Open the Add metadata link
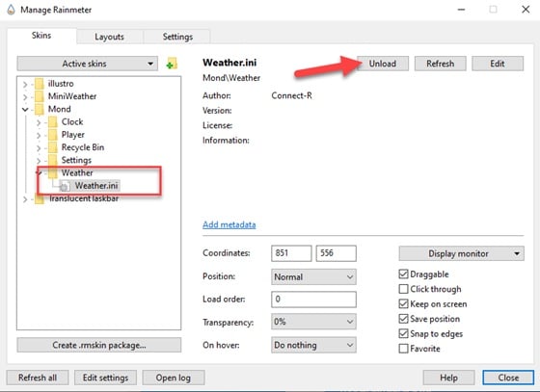Screen dimensions: 540x392 pos(229,224)
